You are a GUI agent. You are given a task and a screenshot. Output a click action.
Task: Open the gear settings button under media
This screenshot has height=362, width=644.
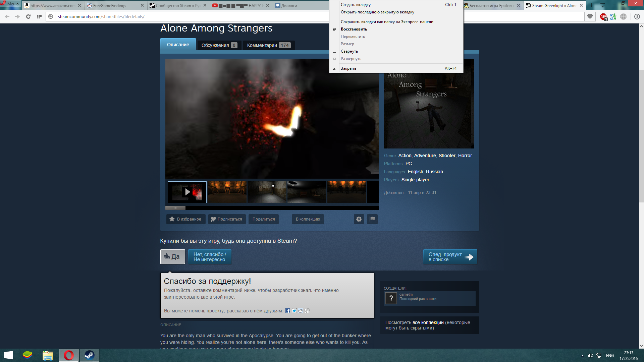point(359,219)
